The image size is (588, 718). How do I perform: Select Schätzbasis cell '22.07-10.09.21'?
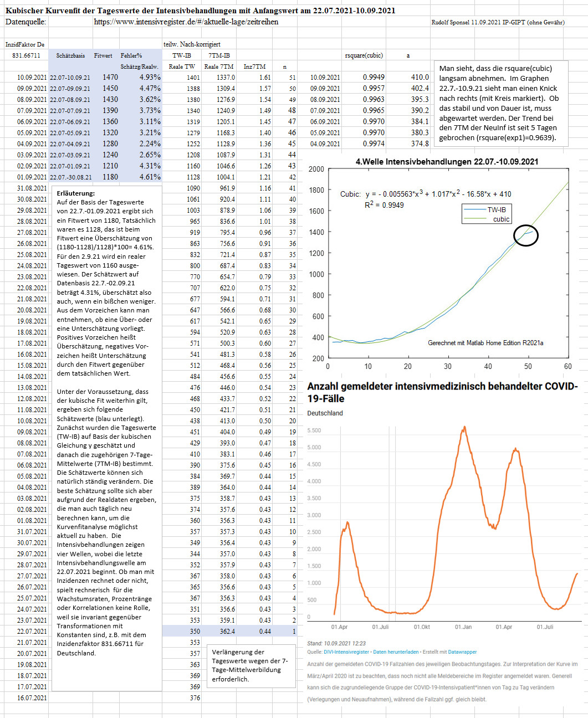[x=70, y=78]
